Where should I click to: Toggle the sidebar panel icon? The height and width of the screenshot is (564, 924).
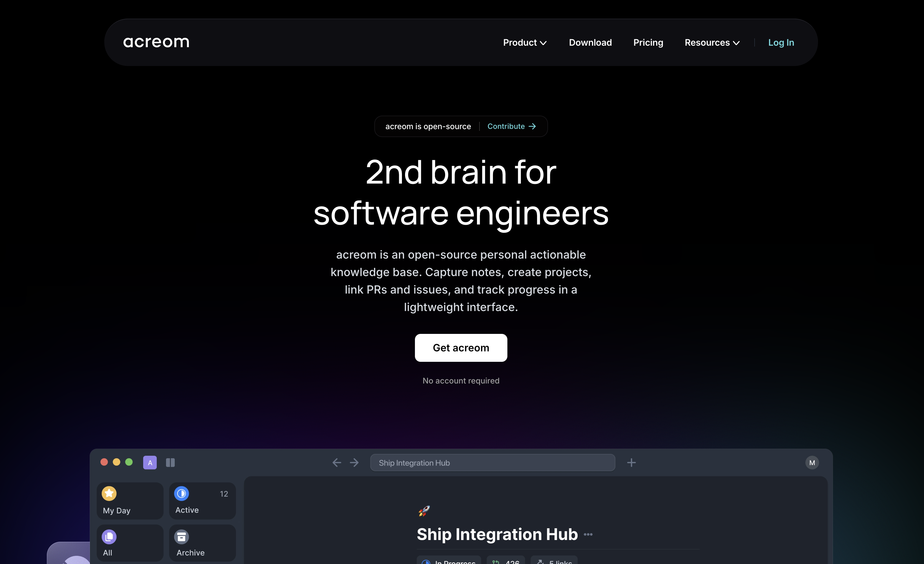pyautogui.click(x=170, y=463)
